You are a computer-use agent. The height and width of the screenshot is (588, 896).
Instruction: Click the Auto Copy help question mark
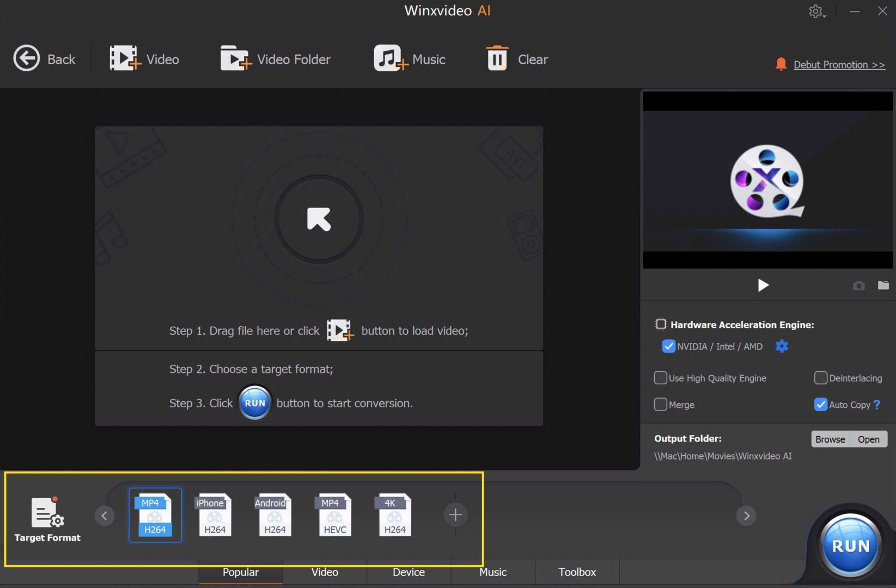876,405
